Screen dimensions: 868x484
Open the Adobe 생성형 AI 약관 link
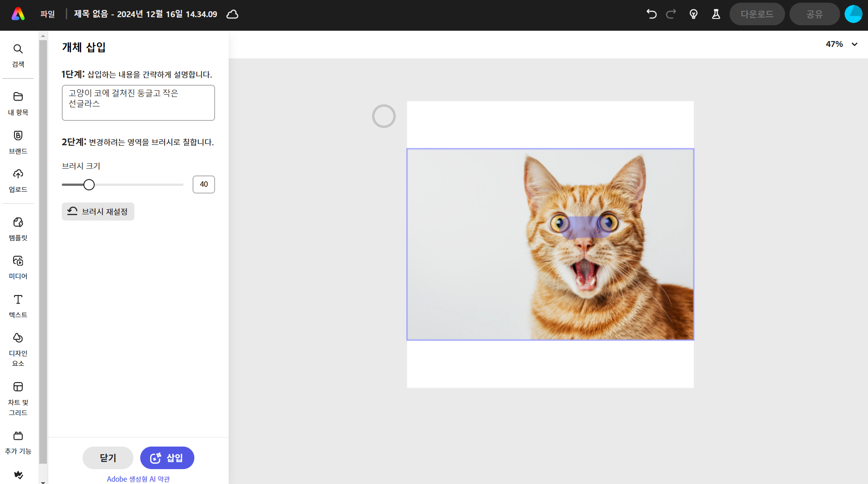(x=138, y=479)
